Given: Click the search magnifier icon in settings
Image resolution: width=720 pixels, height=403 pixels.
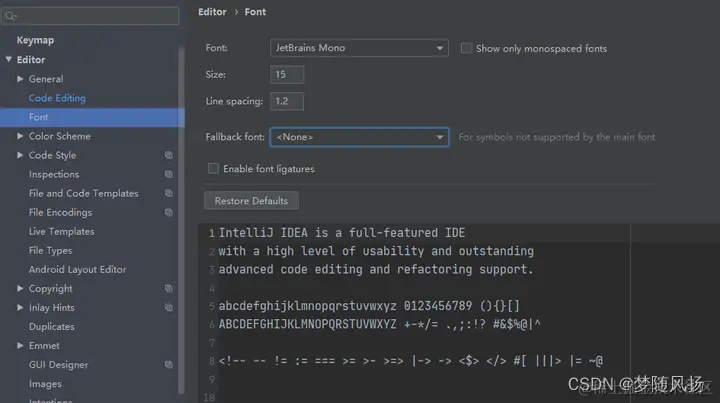Looking at the screenshot, I should (x=10, y=16).
